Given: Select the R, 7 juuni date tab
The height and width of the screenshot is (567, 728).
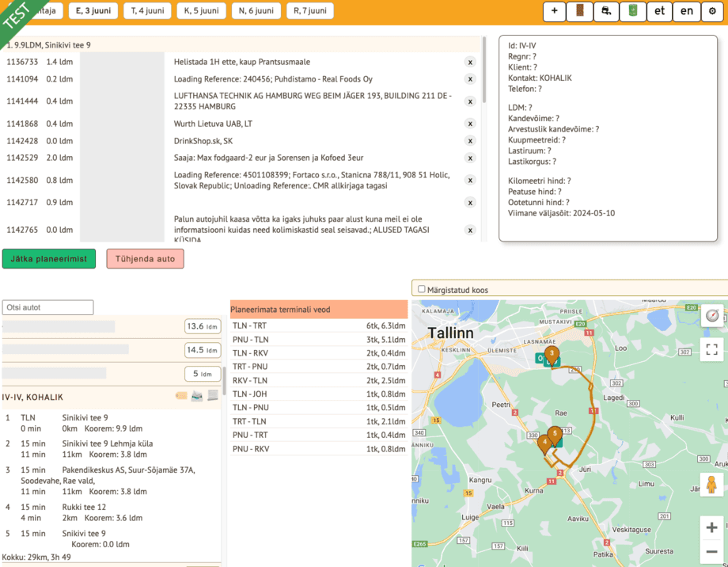Looking at the screenshot, I should (x=310, y=10).
